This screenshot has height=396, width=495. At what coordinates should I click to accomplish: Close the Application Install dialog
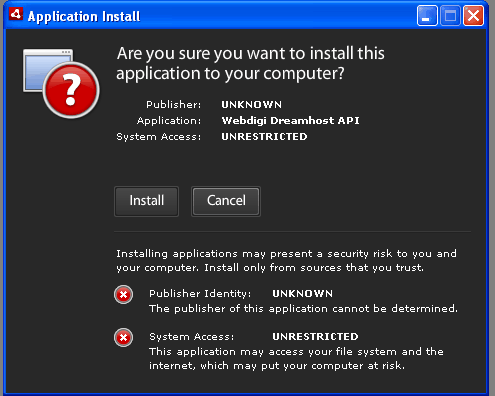(x=473, y=15)
